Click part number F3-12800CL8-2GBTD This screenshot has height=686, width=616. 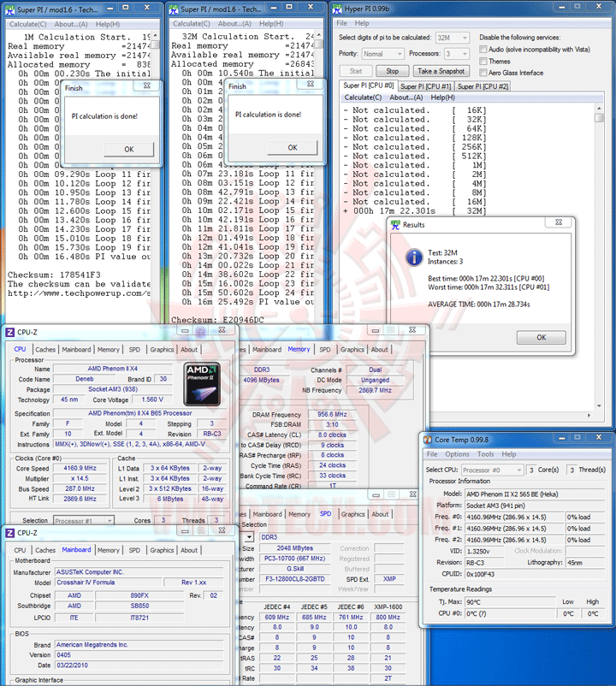(295, 579)
